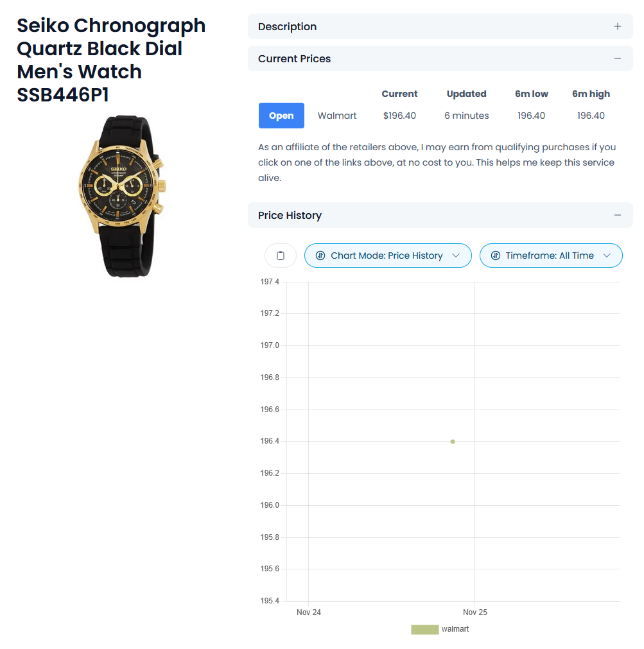Click the clipboard copy icon above chart
Viewport: 644px width, 649px height.
click(x=281, y=255)
